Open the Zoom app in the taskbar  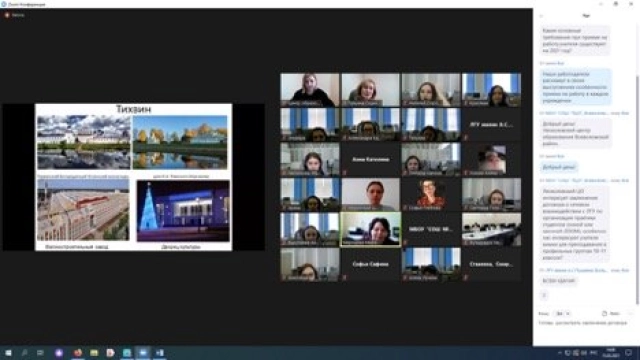tap(143, 353)
